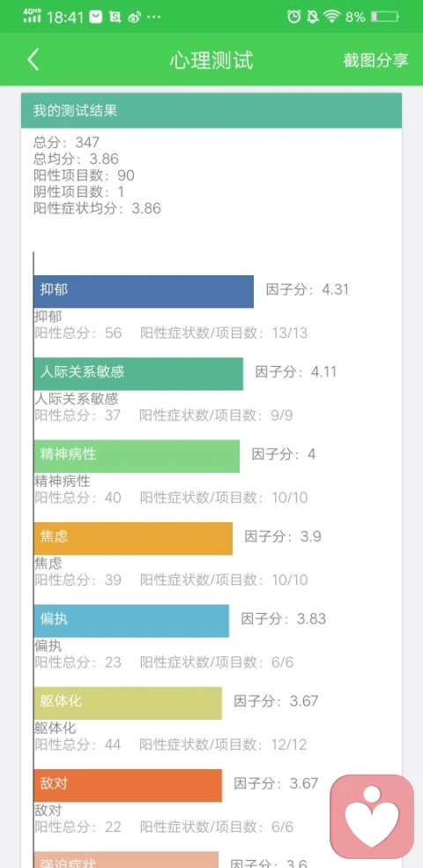The height and width of the screenshot is (868, 423).
Task: Select the light blue 偏执 bar
Action: [x=131, y=620]
